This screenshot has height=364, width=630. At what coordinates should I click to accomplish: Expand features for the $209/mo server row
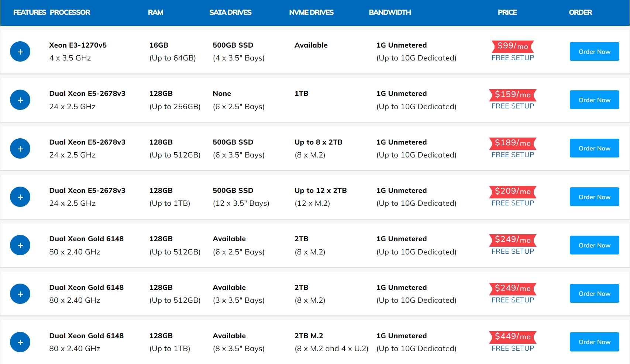coord(20,197)
